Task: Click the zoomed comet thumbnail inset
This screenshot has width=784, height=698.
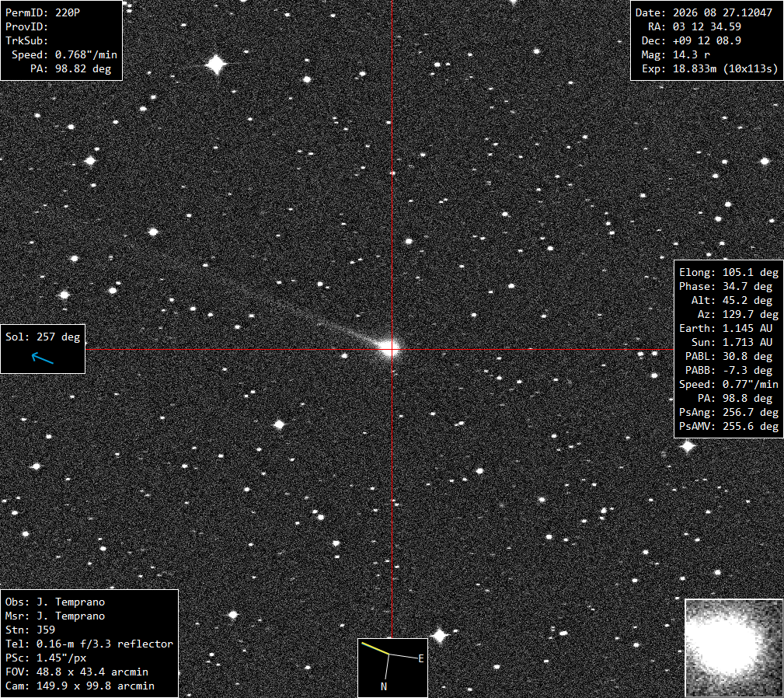Action: click(733, 647)
